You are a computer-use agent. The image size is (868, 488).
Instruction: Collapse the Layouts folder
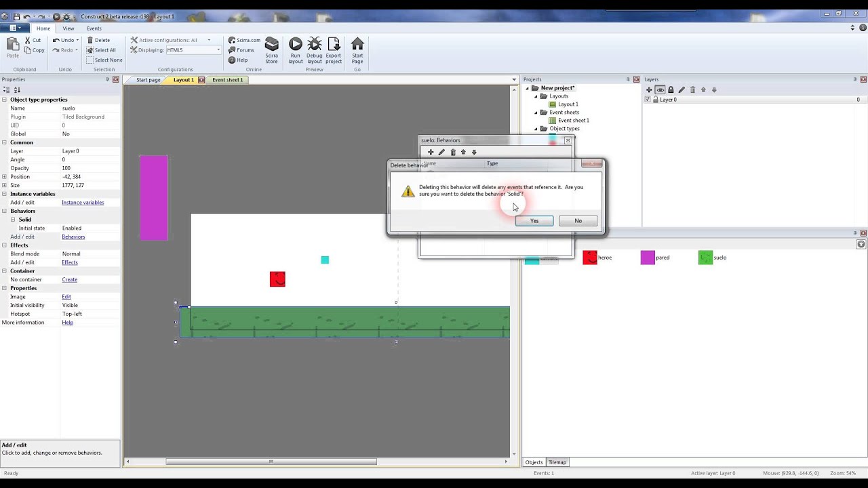(536, 96)
